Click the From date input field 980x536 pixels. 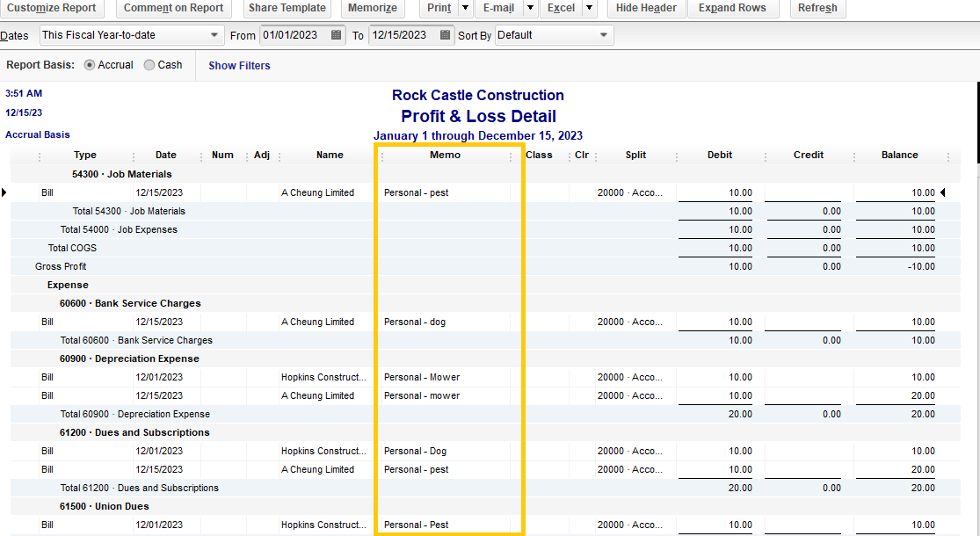294,35
